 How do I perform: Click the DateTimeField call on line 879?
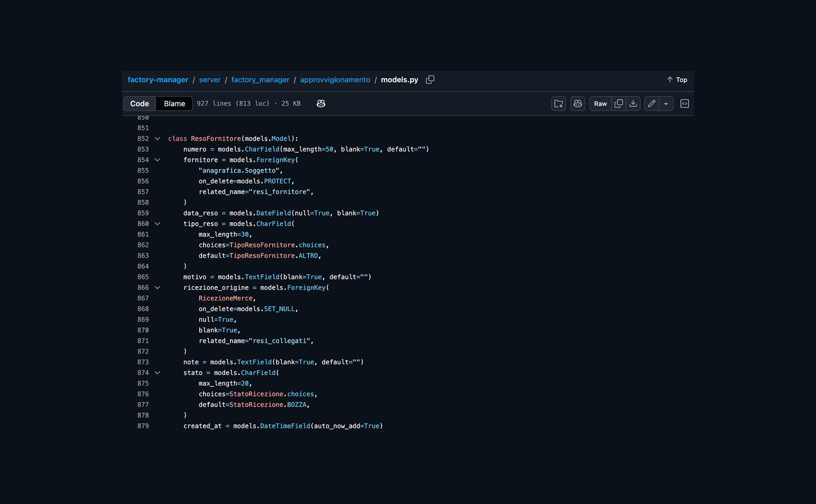coord(285,426)
